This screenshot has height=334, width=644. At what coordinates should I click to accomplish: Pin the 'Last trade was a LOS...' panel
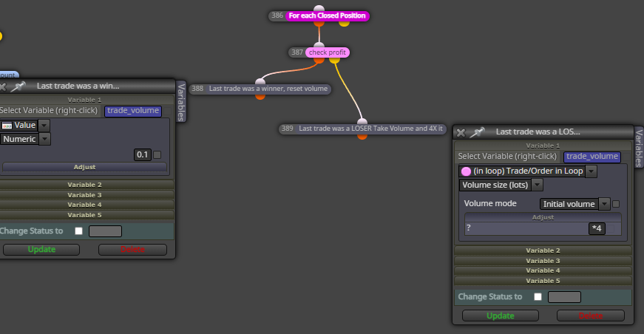point(477,132)
